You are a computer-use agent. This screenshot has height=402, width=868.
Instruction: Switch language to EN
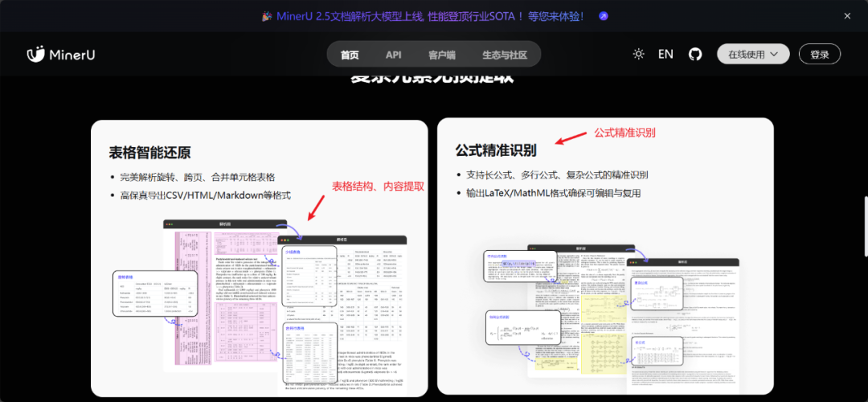coord(665,54)
